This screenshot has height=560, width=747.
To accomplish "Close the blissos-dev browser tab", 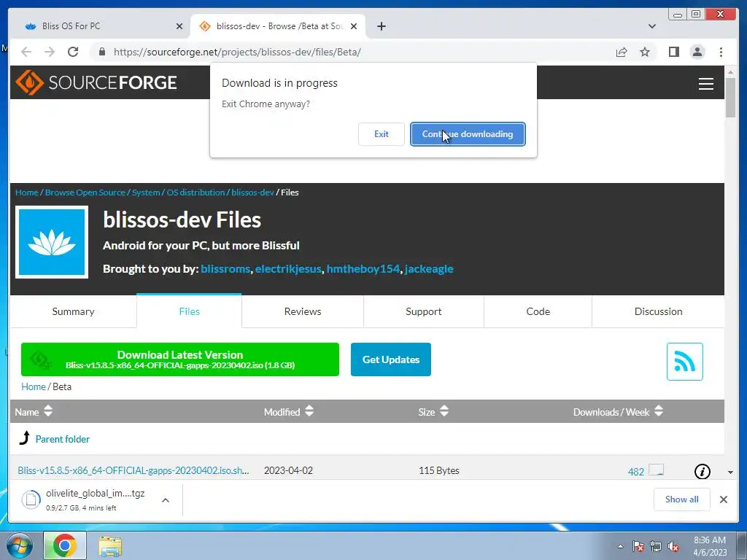I will 354,26.
